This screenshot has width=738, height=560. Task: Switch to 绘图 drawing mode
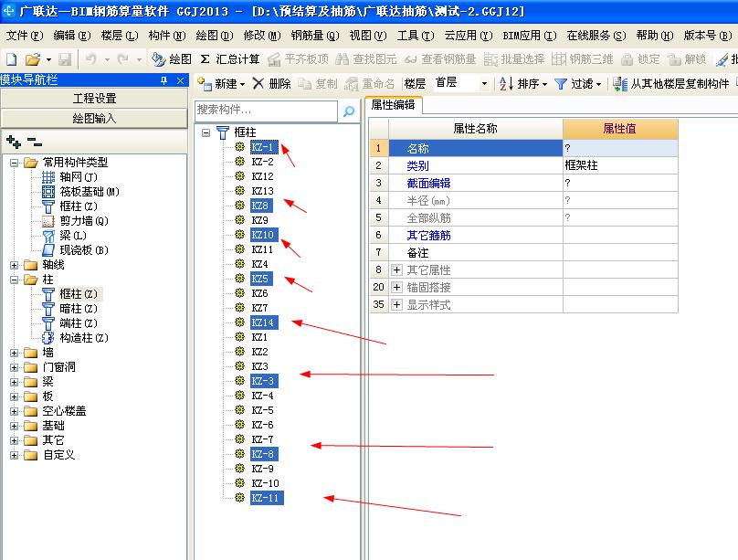172,59
